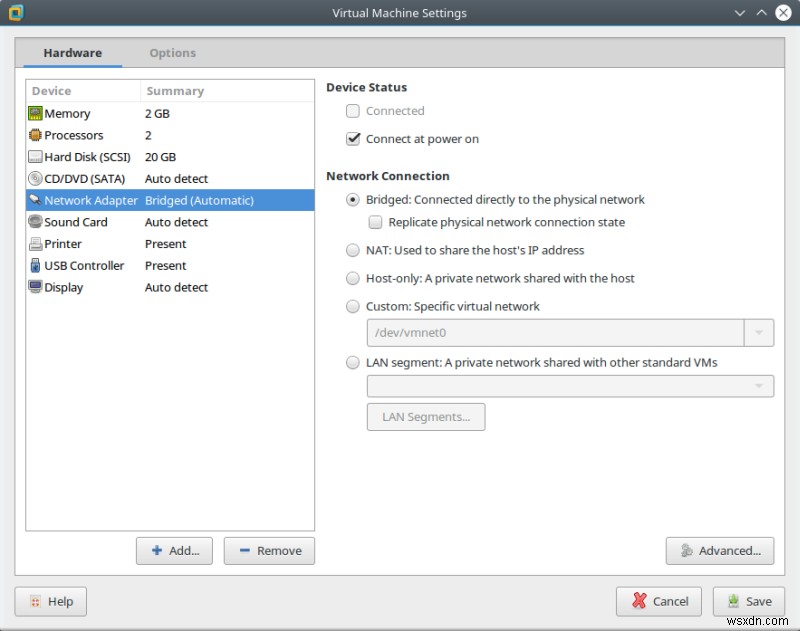The image size is (800, 631).
Task: Open the LAN Segments dialog
Action: 426,417
